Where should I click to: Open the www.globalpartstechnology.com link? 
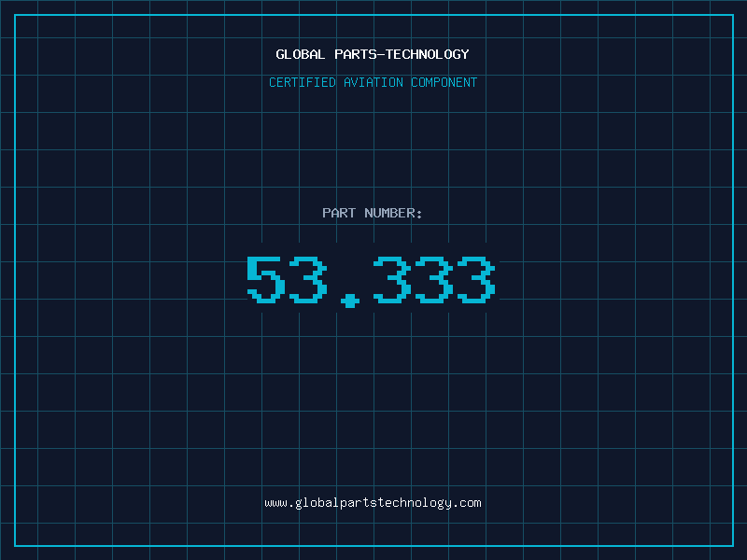373,503
